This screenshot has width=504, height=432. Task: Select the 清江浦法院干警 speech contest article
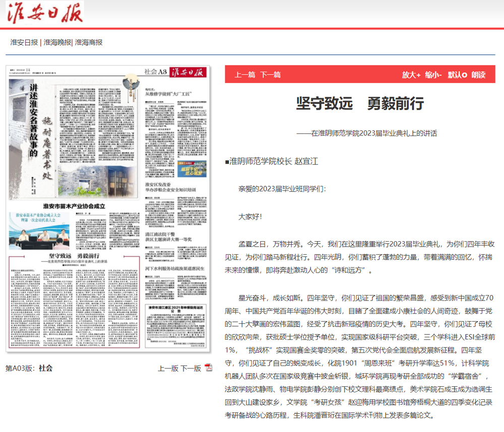coord(175,246)
